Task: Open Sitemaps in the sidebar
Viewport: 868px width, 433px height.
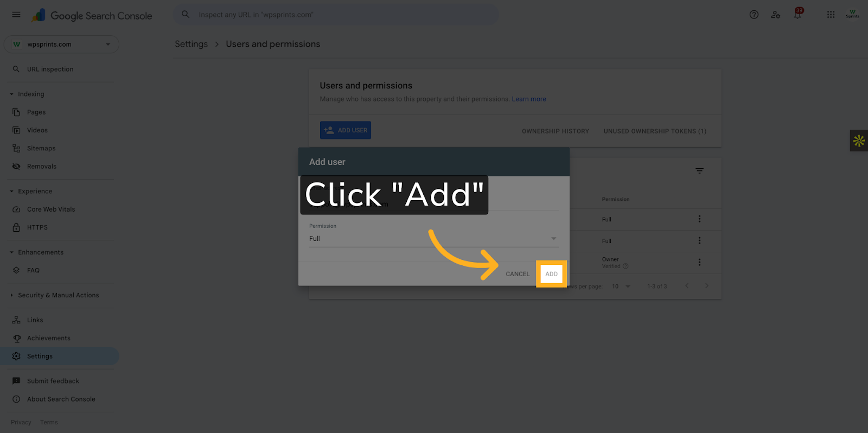Action: tap(41, 148)
